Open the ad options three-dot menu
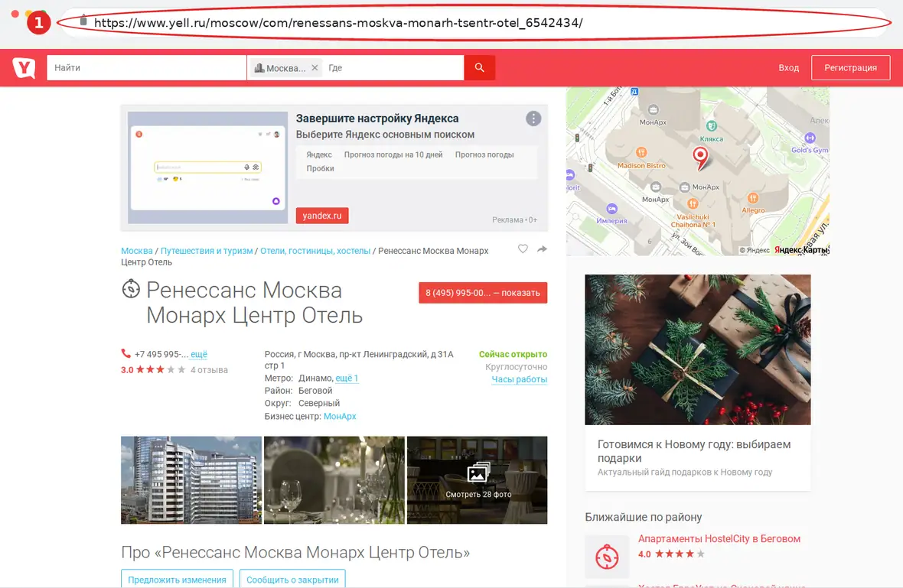 coord(533,119)
